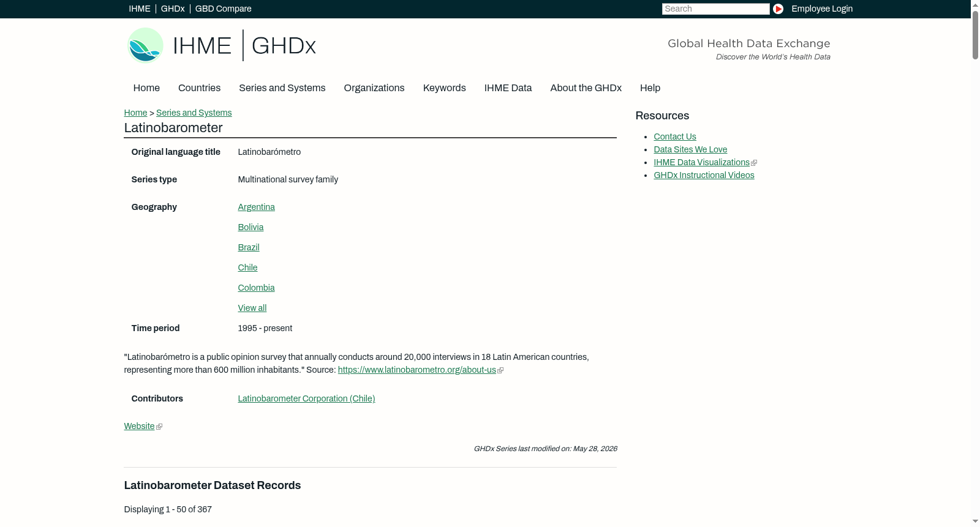Open Series and Systems menu item
The width and height of the screenshot is (980, 527).
[x=282, y=88]
